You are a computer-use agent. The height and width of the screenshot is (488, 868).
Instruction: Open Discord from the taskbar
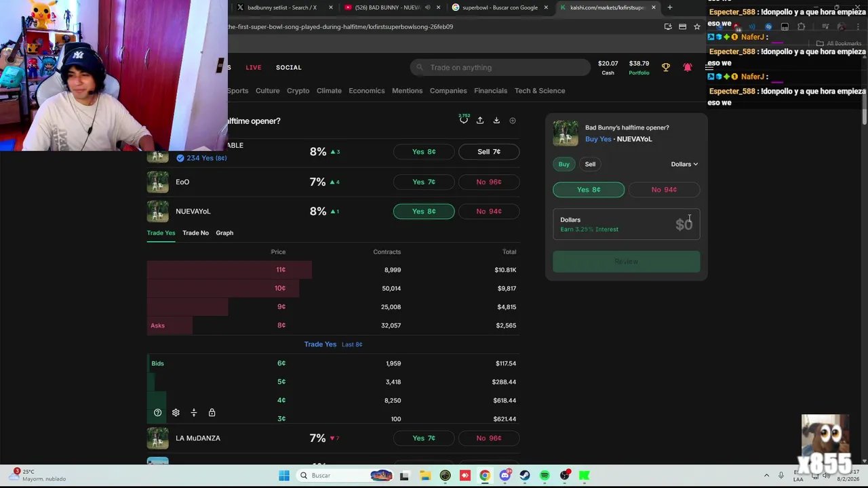tap(505, 476)
